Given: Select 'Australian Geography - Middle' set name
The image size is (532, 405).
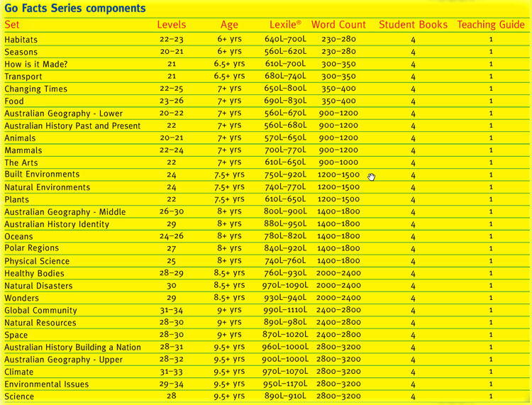Looking at the screenshot, I should pos(65,212).
